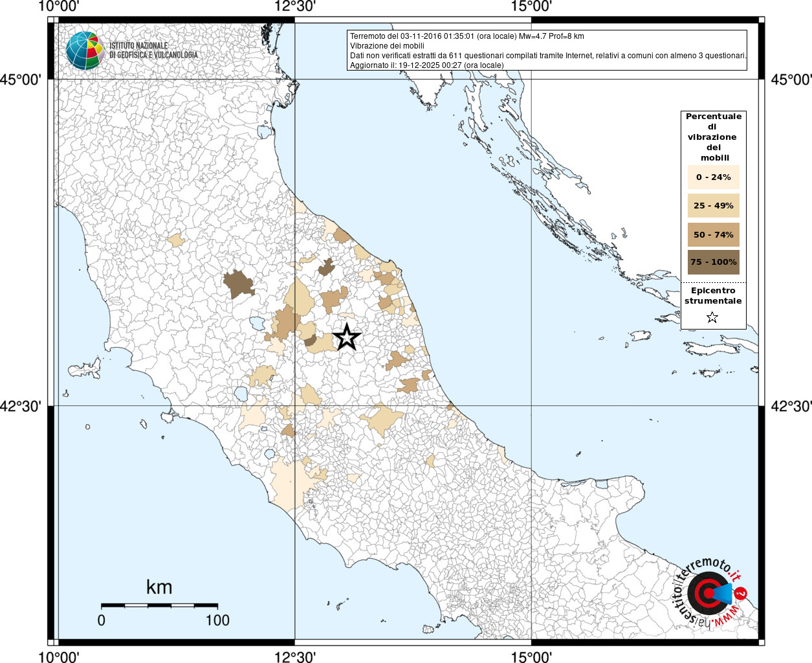This screenshot has width=812, height=663.
Task: Click the top 15°00' longitude label
Action: coord(531,6)
